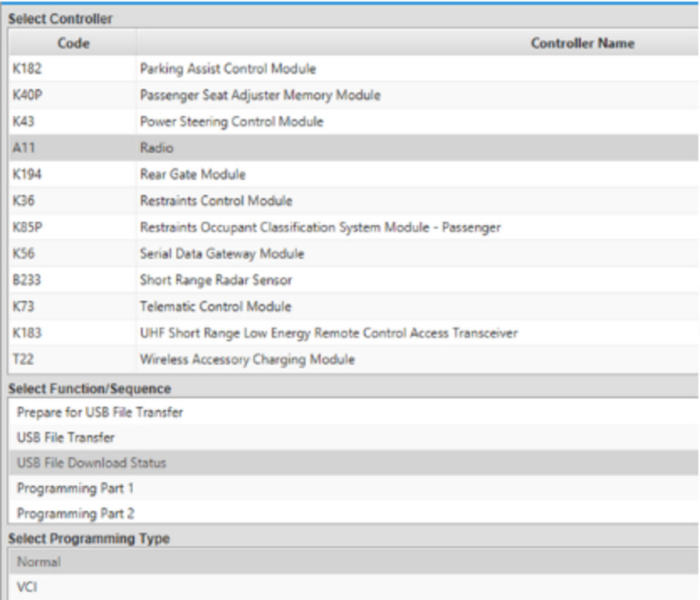
Task: Choose Restraints Occupant Classification System Module - Passenger
Action: coord(354,227)
